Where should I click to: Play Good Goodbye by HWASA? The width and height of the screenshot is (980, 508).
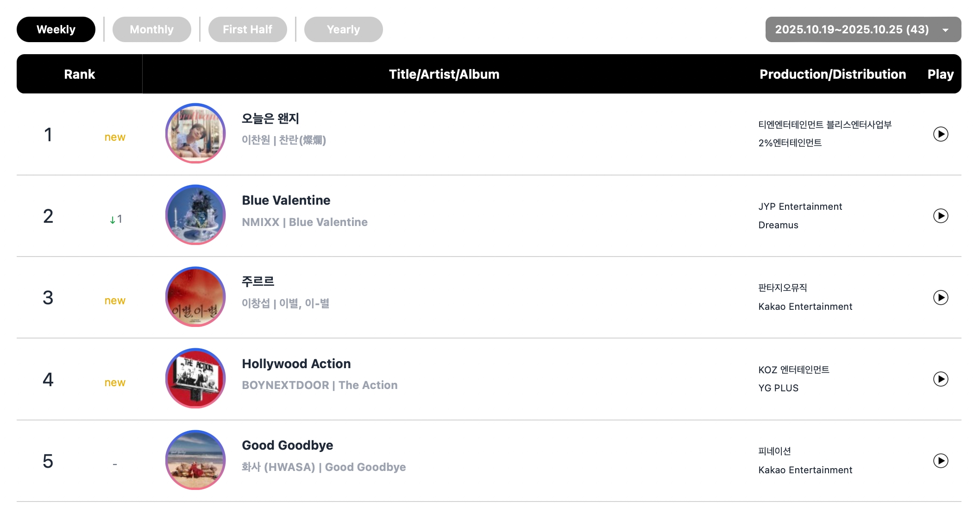(x=940, y=461)
